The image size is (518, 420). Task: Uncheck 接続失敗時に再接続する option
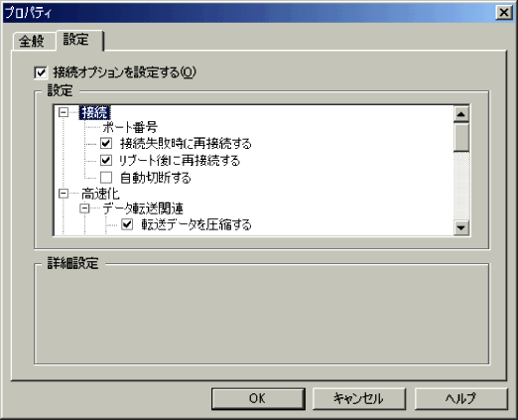106,143
